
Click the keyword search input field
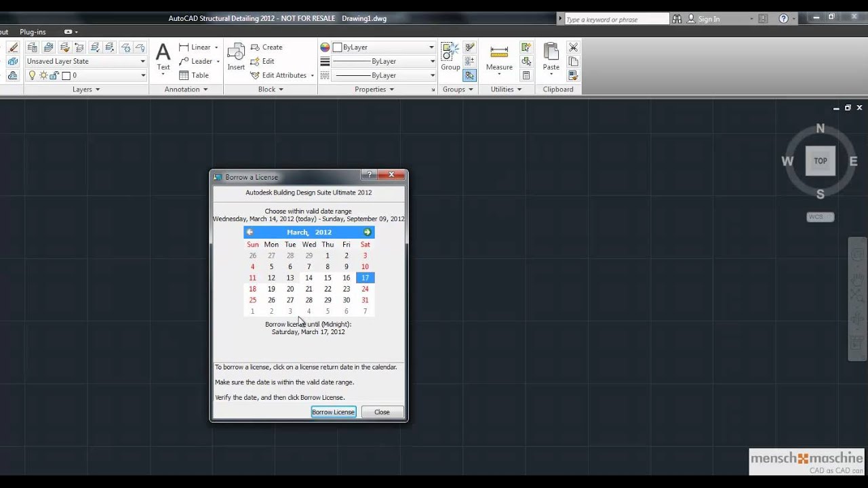coord(616,20)
